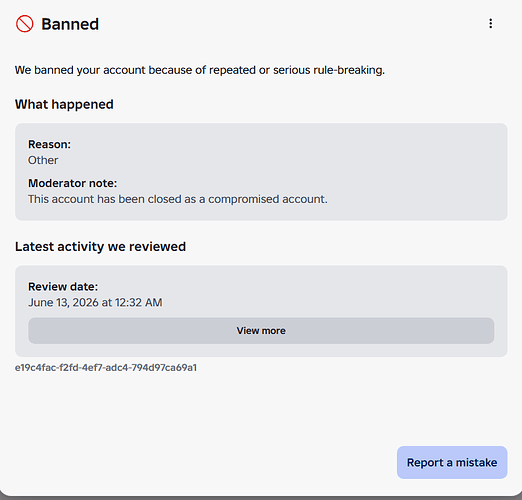Click the 'Moderator note:' label
Viewport: 522px width, 500px height.
point(73,183)
